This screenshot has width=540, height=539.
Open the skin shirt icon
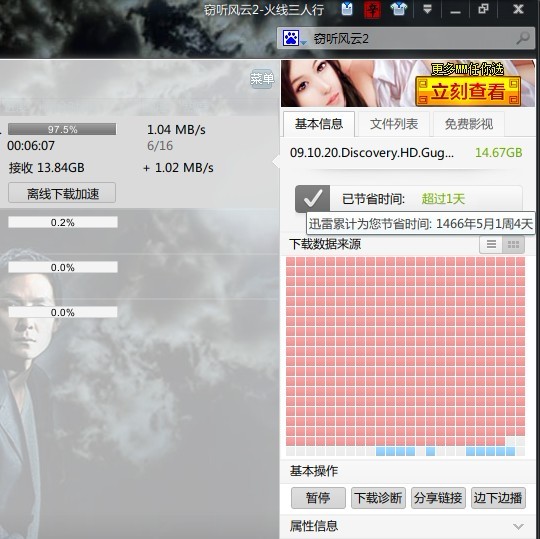[x=399, y=9]
